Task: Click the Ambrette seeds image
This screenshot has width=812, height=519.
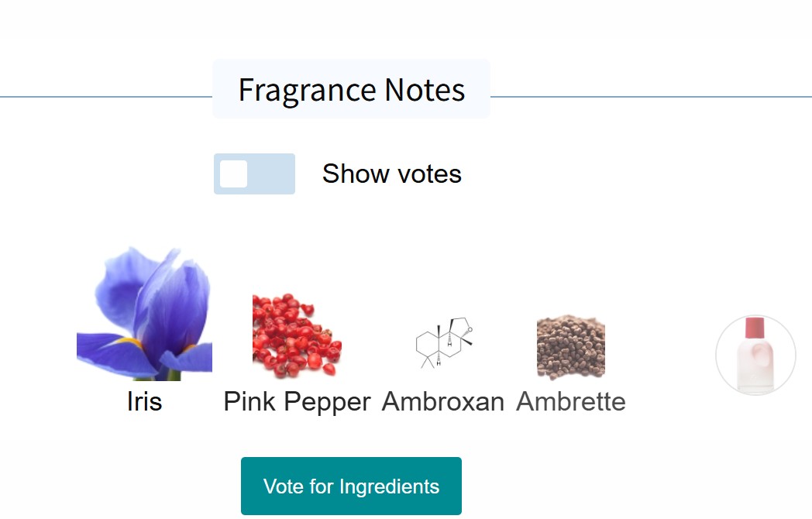Action: pos(571,348)
